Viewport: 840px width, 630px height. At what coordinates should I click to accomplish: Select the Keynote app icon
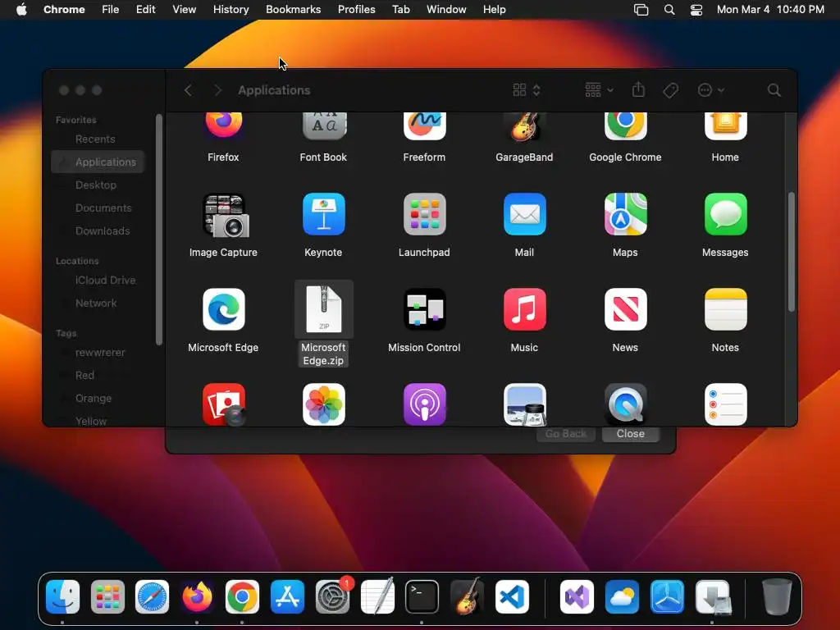(323, 214)
